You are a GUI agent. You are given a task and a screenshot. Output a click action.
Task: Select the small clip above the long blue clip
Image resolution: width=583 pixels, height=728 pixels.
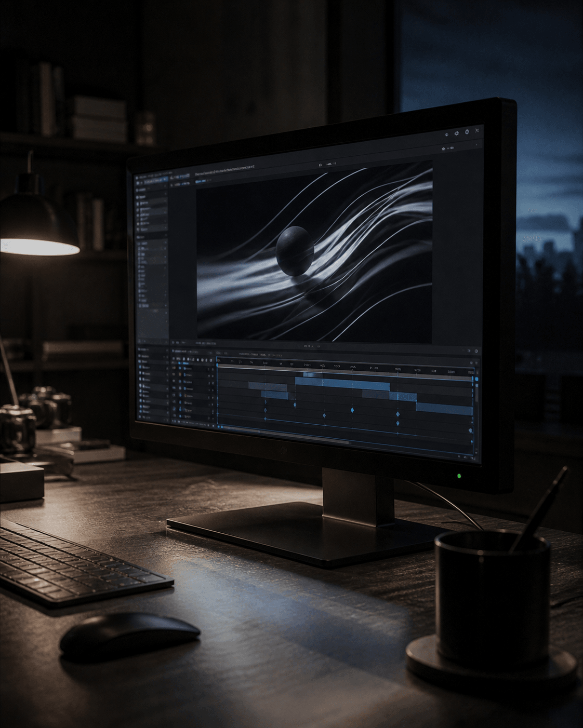coord(313,375)
